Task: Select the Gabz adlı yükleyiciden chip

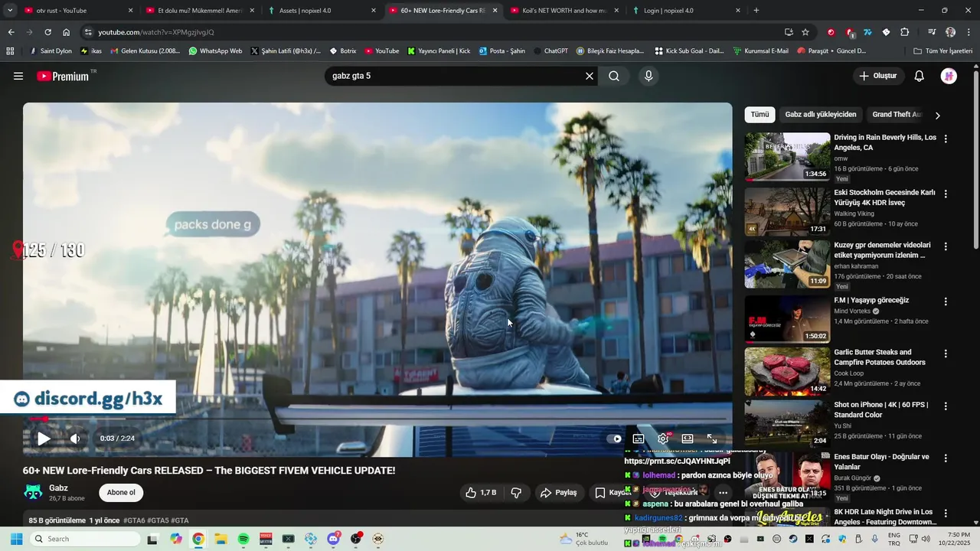Action: [x=821, y=115]
